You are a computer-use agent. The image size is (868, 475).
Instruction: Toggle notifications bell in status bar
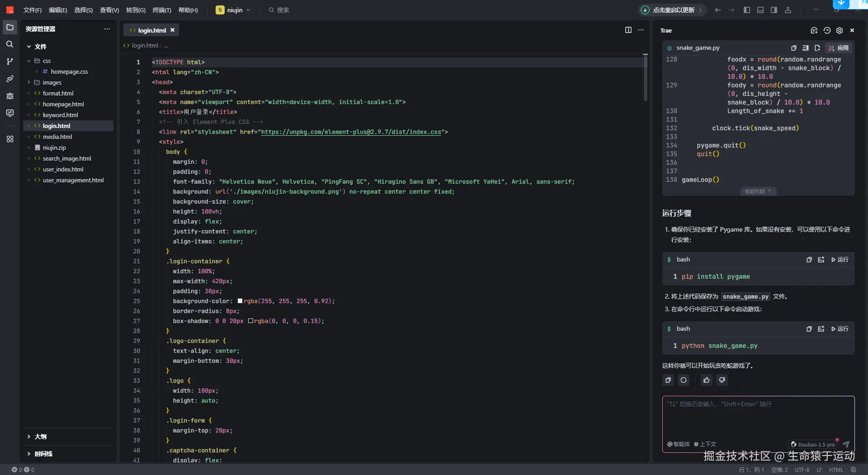tap(854, 470)
